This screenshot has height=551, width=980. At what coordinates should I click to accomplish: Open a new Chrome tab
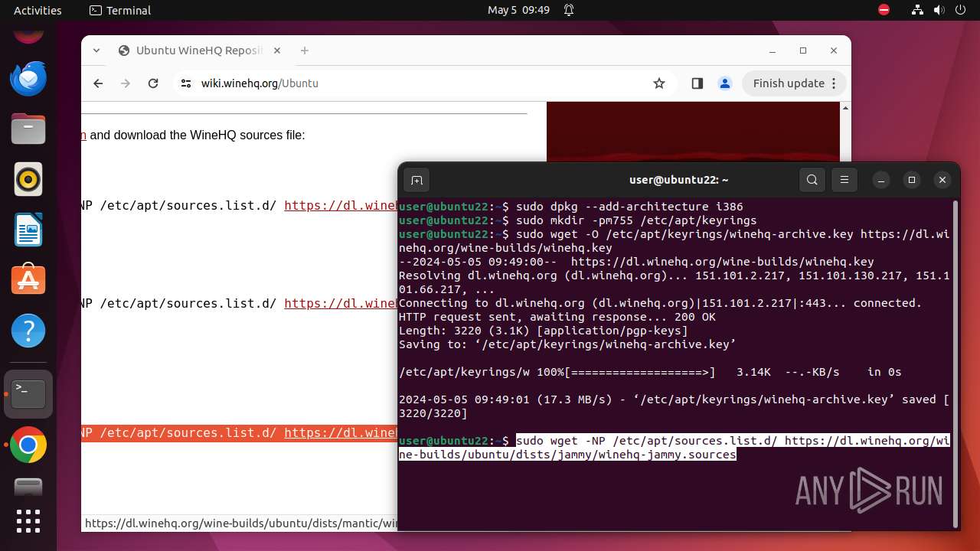tap(305, 51)
